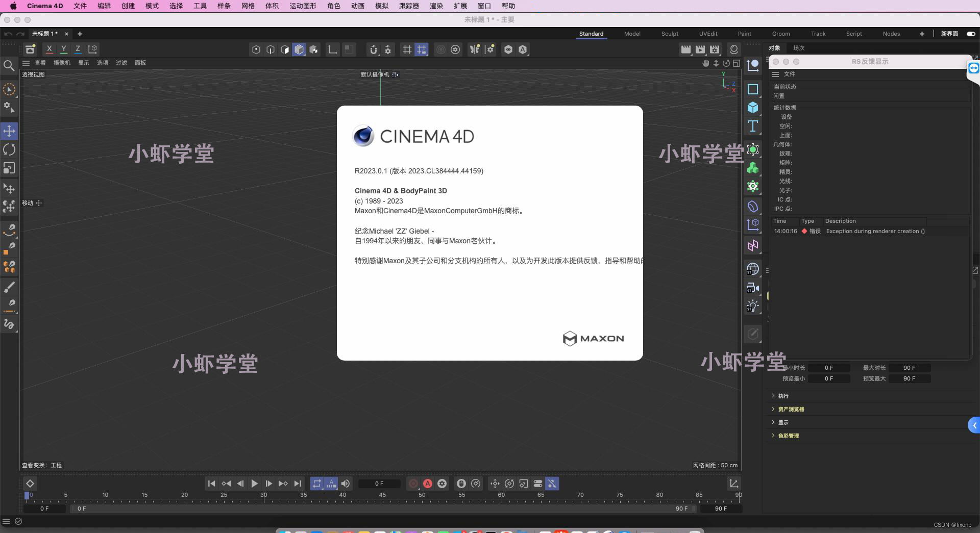This screenshot has width=980, height=533.
Task: Open viewport hamburger menu
Action: (x=26, y=63)
